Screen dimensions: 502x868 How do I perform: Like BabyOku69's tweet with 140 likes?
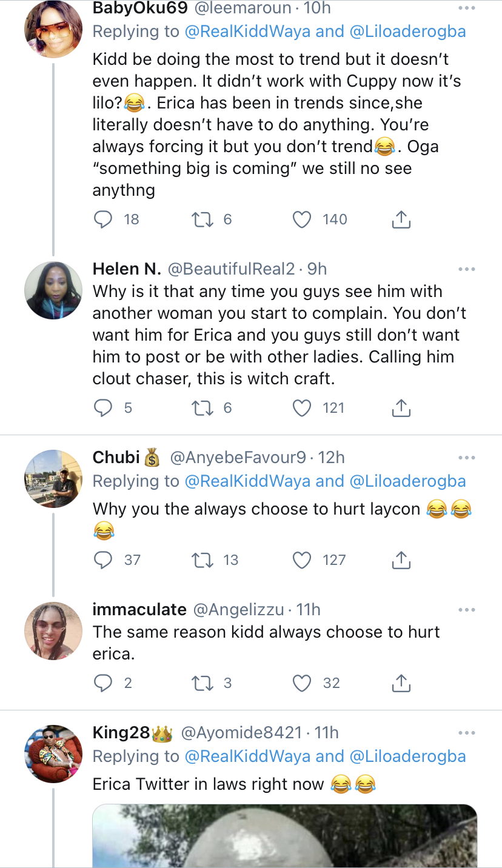pyautogui.click(x=302, y=219)
